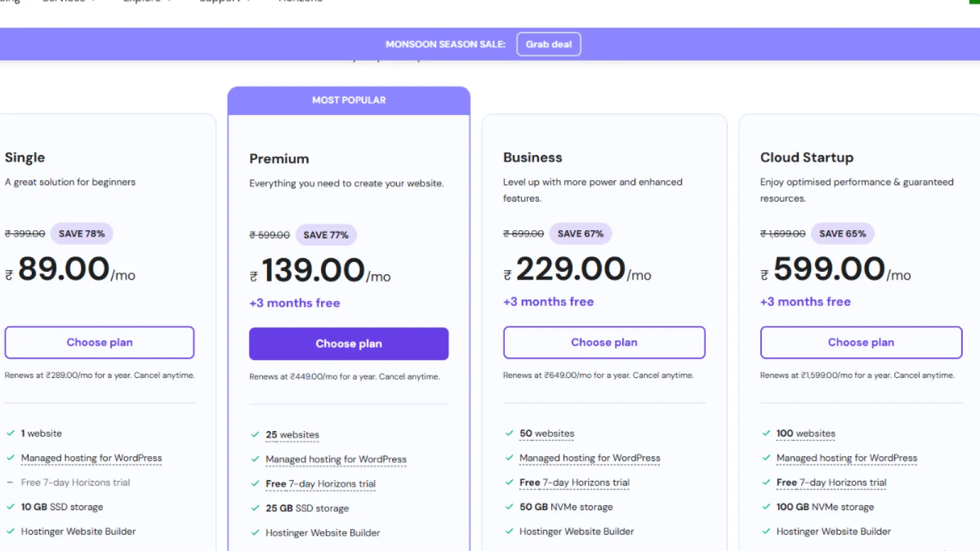Click 'Free 7-day Horizons trial' under Business

[575, 482]
